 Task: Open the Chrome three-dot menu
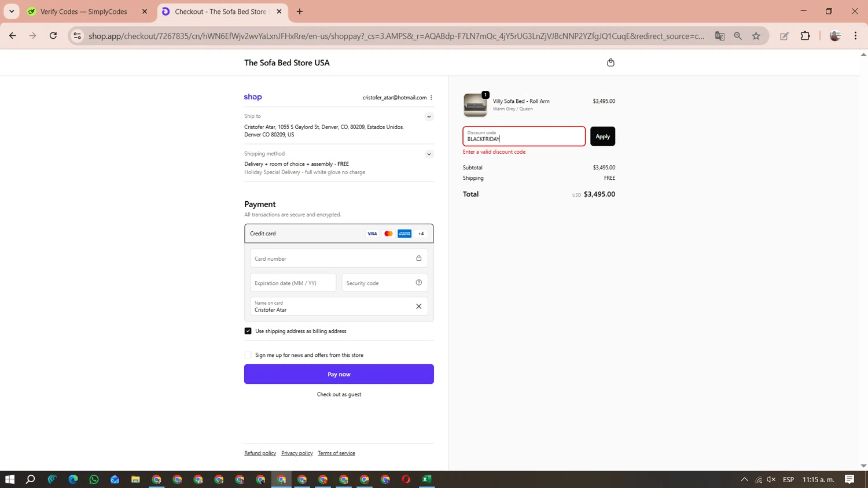coord(856,36)
